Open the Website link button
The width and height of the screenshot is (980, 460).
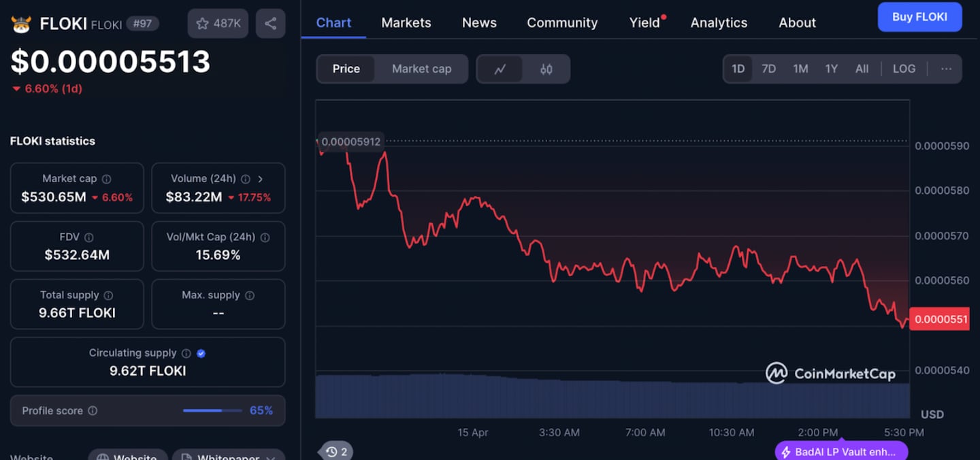[127, 455]
